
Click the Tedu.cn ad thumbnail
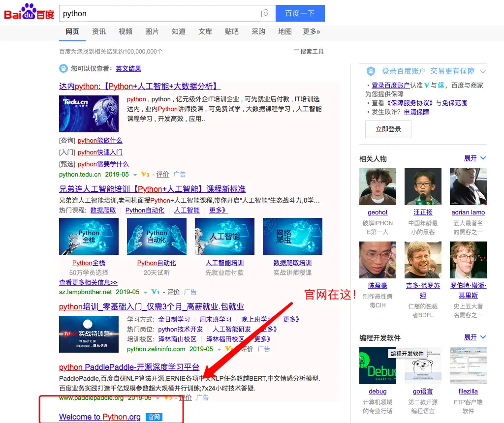[x=89, y=114]
